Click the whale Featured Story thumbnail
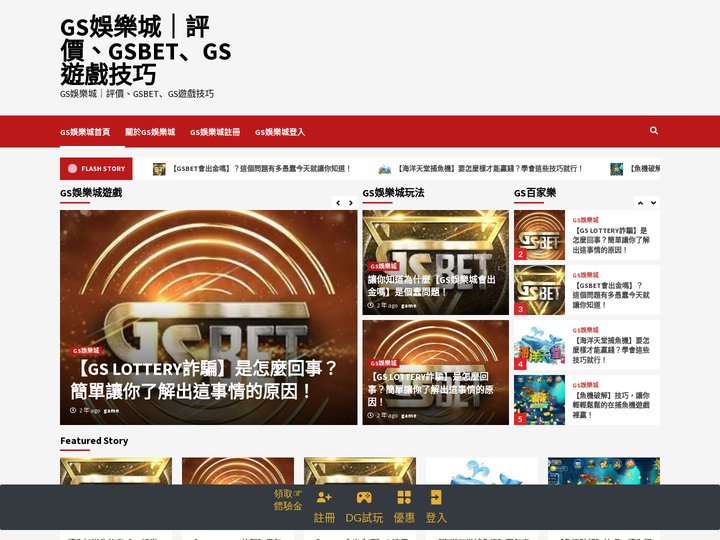The width and height of the screenshot is (720, 540). tap(482, 471)
